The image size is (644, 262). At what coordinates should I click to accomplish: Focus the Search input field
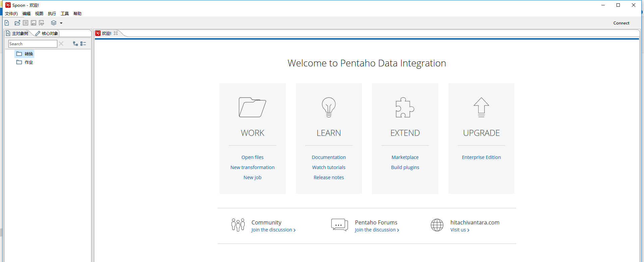pos(33,44)
